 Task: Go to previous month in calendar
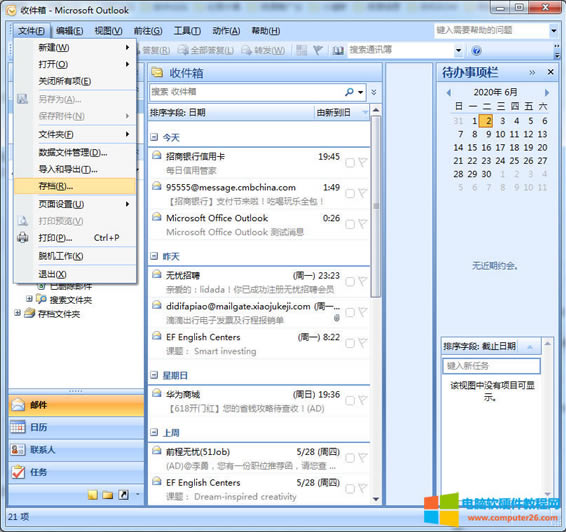pyautogui.click(x=449, y=93)
